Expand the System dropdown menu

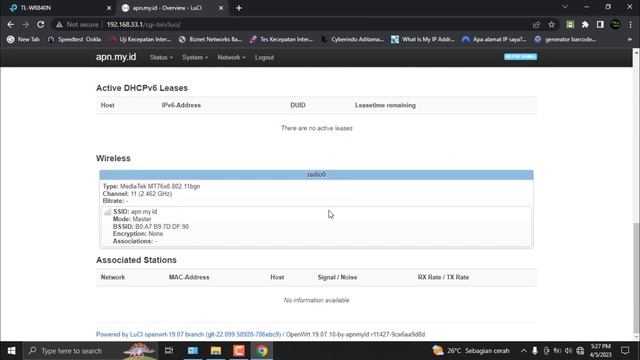(x=195, y=58)
